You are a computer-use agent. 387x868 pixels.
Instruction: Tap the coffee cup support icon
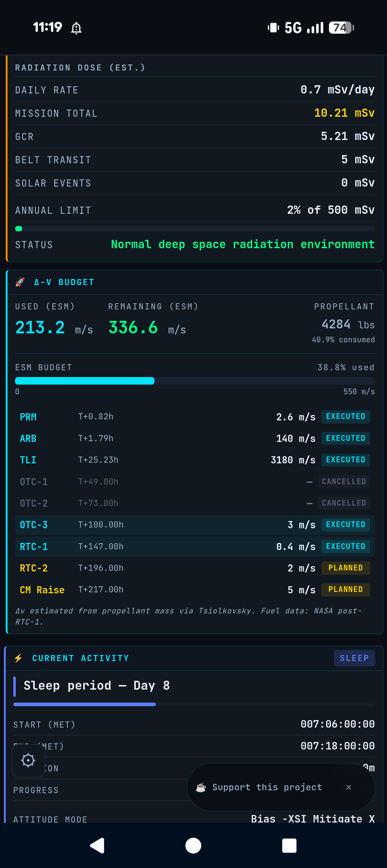point(201,787)
